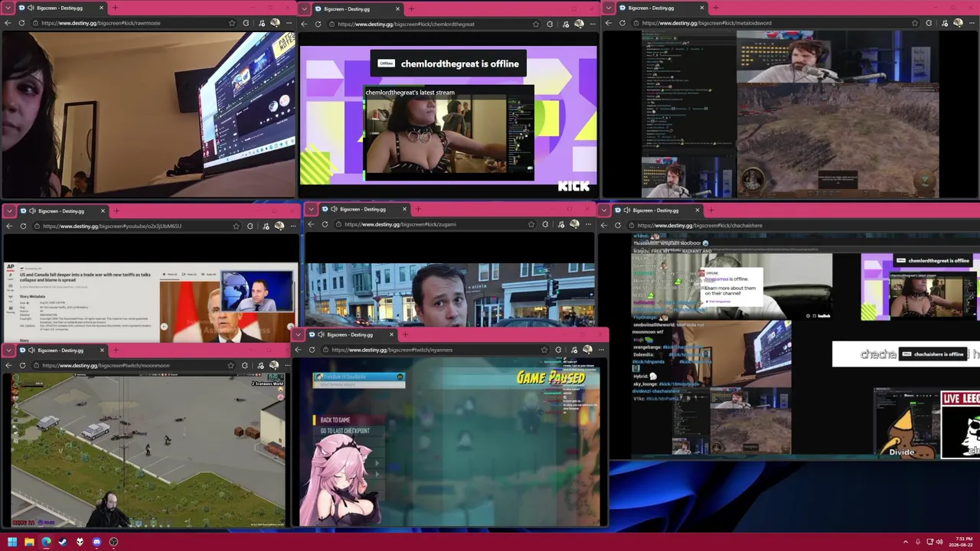The width and height of the screenshot is (980, 551).
Task: Favorite the rawrmoxie page with the star
Action: (x=232, y=23)
